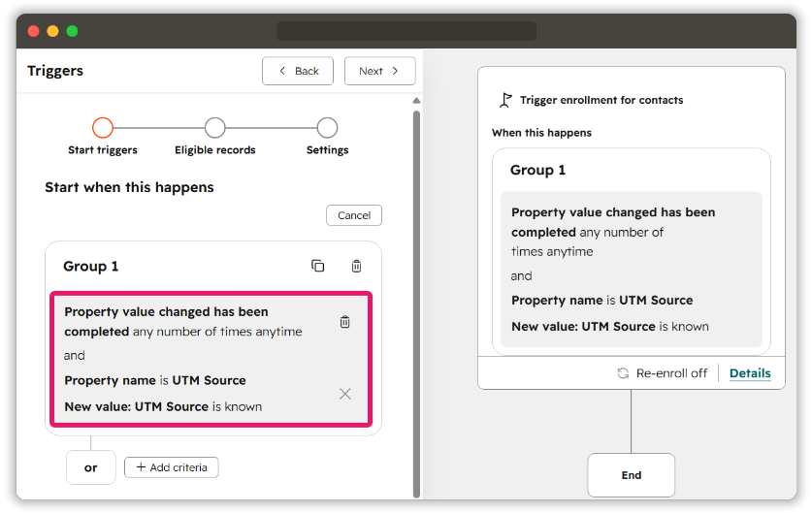Viewport: 812px width, 513px height.
Task: Click 'Re-enroll off' status text
Action: coord(671,373)
